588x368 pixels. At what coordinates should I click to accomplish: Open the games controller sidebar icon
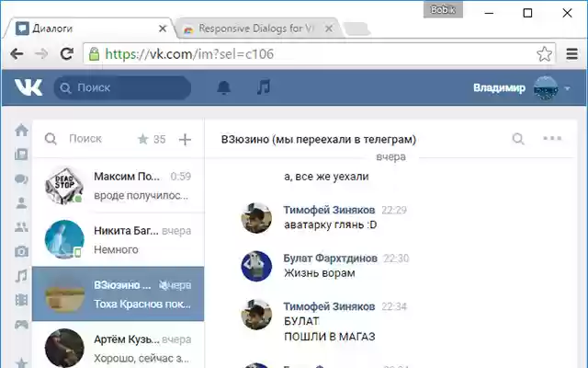pyautogui.click(x=21, y=324)
